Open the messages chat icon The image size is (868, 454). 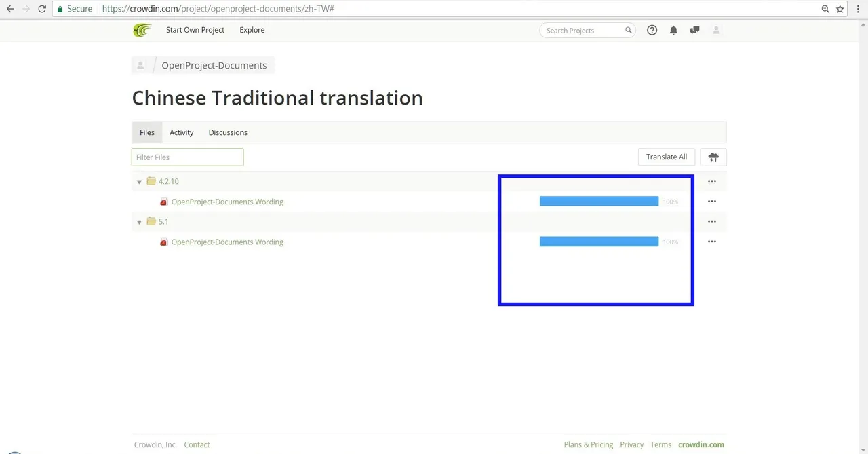tap(694, 30)
